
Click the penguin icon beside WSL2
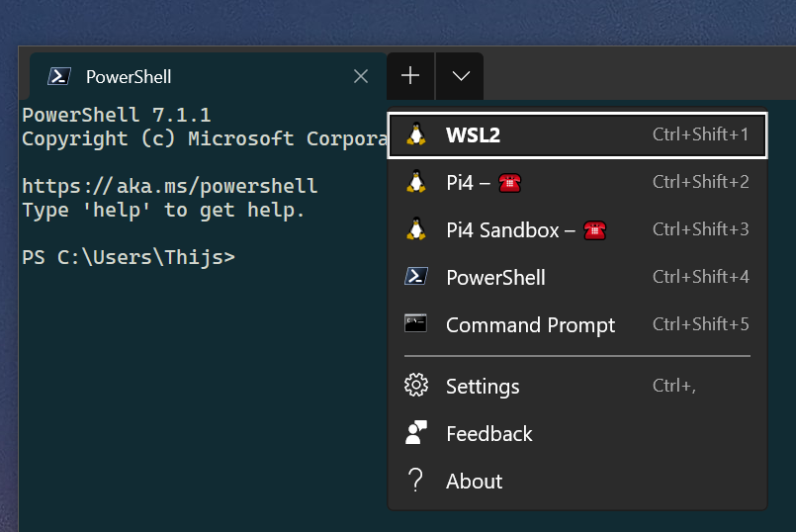click(x=416, y=134)
